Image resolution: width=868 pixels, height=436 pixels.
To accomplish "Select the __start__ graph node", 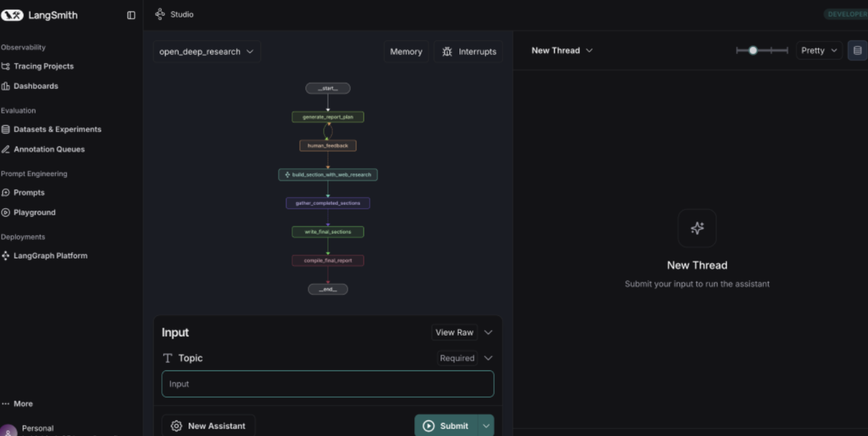I will [328, 89].
